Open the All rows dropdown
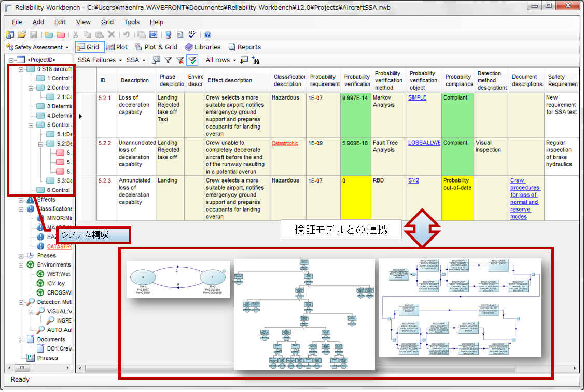584x392 pixels. [x=221, y=60]
